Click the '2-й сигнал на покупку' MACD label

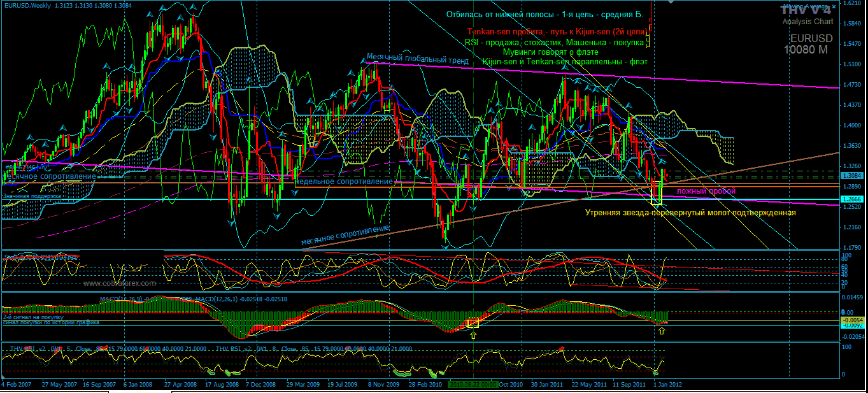pos(32,317)
